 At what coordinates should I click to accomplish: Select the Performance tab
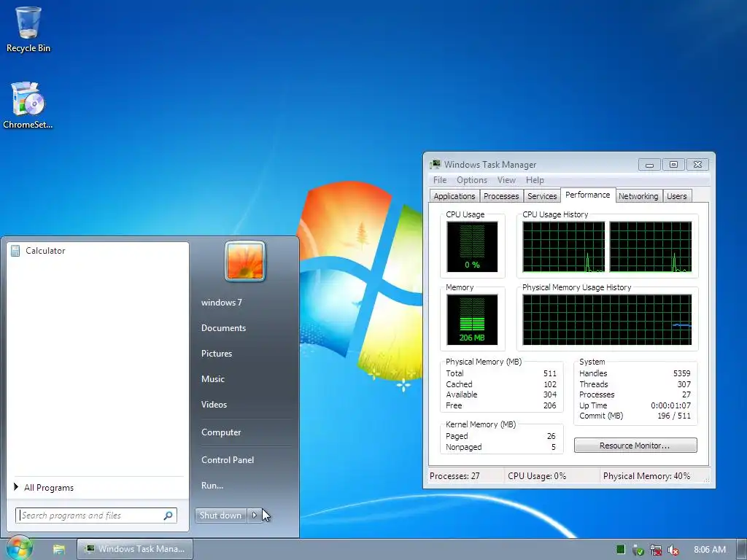[587, 195]
